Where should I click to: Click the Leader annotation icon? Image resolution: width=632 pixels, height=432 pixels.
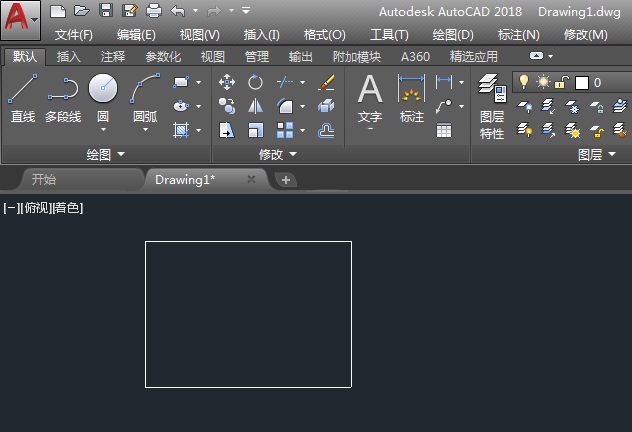coord(444,106)
